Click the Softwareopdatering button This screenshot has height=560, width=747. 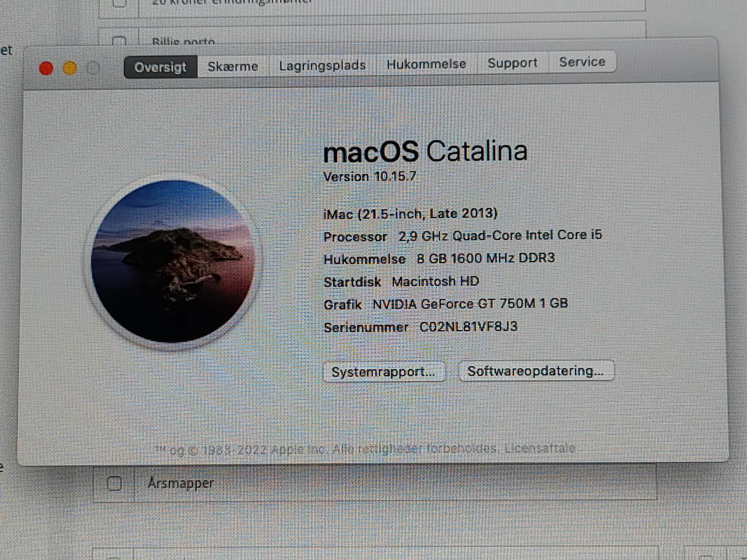[x=536, y=371]
